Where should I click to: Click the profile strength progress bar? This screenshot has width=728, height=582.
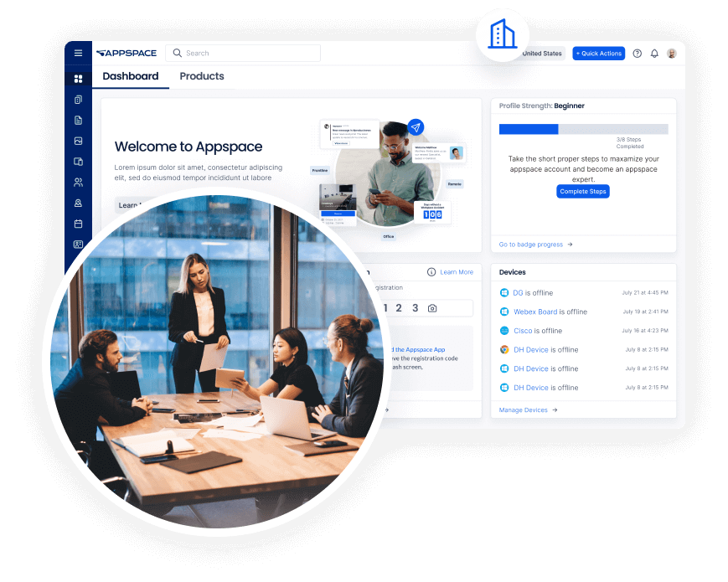pos(584,129)
